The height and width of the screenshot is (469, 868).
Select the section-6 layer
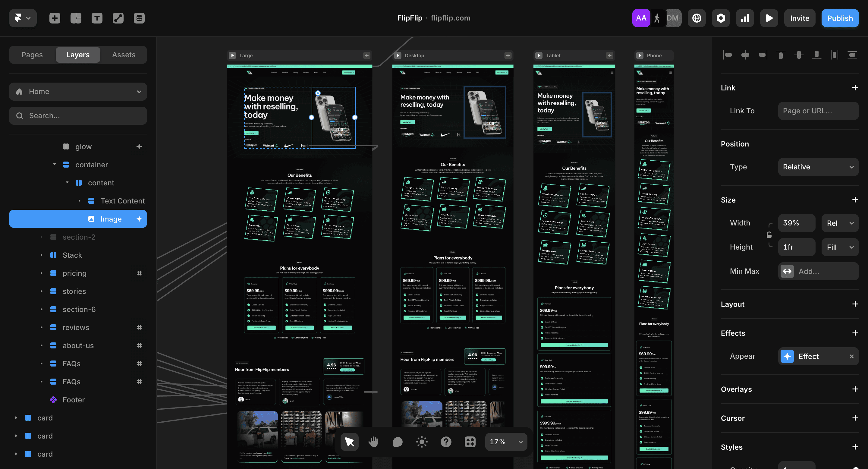[x=79, y=309]
